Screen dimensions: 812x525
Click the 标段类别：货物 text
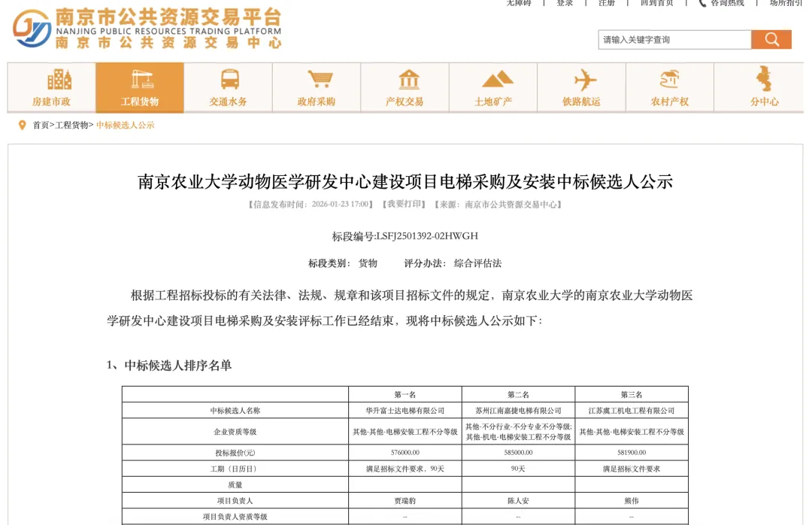(x=343, y=263)
